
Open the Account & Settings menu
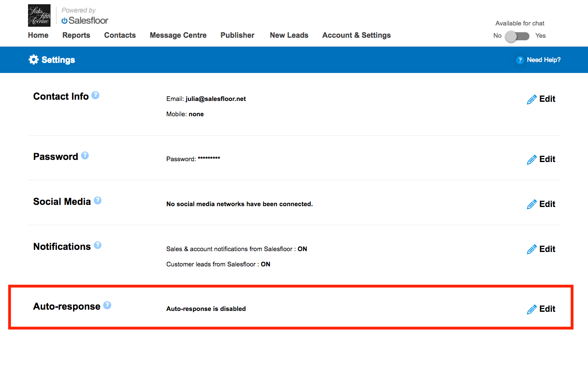coord(356,35)
